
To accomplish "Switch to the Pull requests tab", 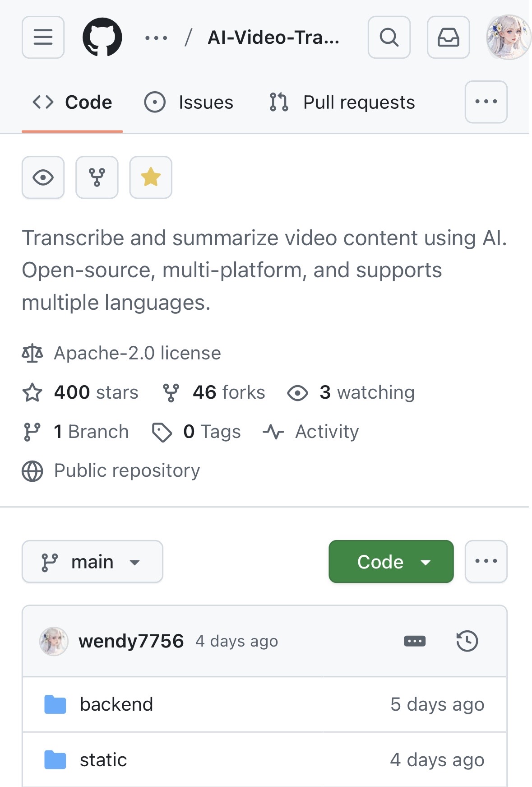I will [342, 102].
